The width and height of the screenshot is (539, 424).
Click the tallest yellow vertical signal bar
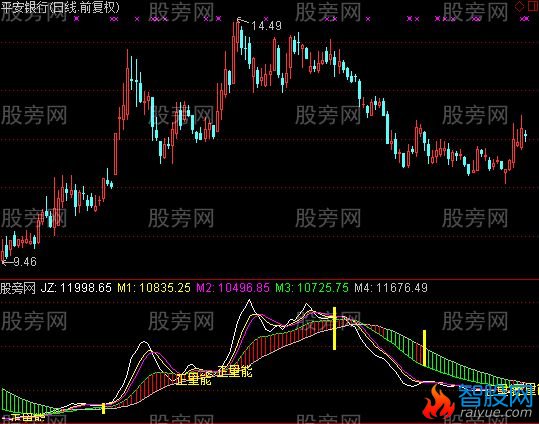(x=334, y=328)
